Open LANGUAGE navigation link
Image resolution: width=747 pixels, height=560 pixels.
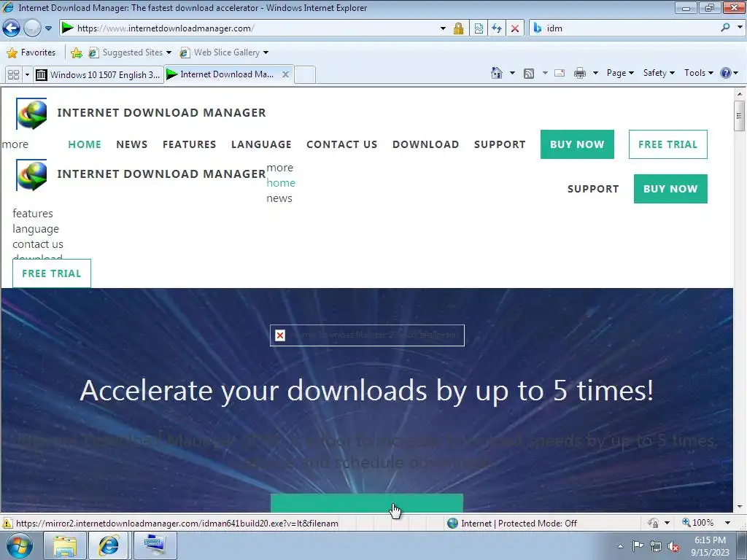tap(261, 144)
